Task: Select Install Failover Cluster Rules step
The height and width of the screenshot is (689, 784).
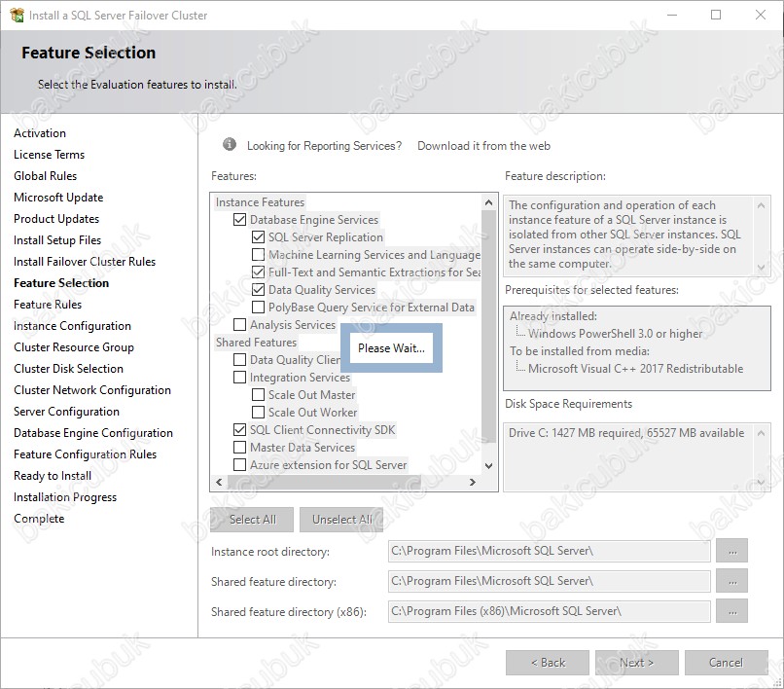Action: (x=85, y=262)
